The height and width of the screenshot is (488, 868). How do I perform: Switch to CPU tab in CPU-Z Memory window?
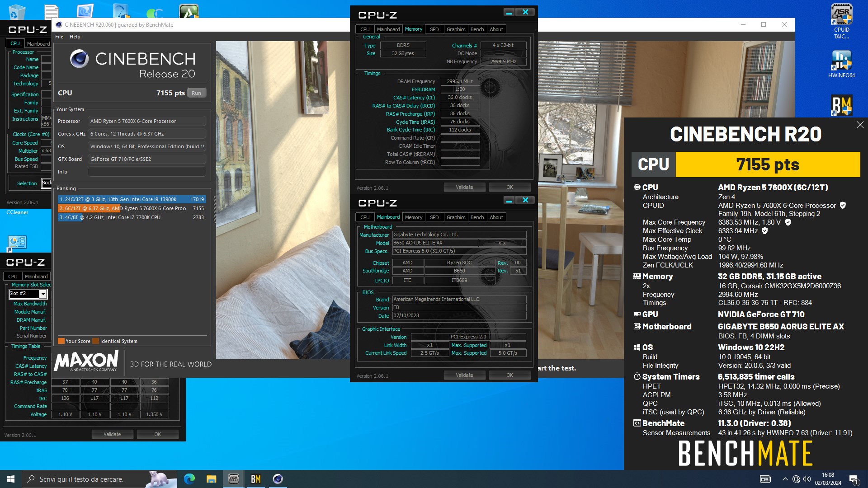(x=365, y=29)
